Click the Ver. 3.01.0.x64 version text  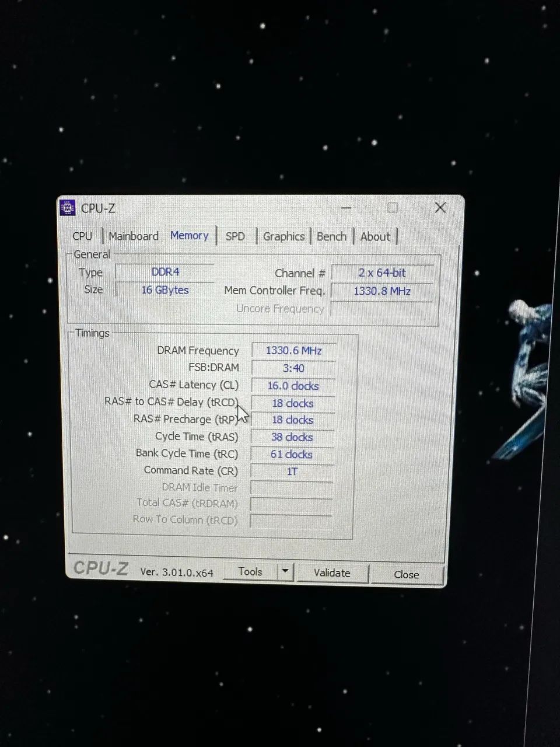(x=177, y=573)
